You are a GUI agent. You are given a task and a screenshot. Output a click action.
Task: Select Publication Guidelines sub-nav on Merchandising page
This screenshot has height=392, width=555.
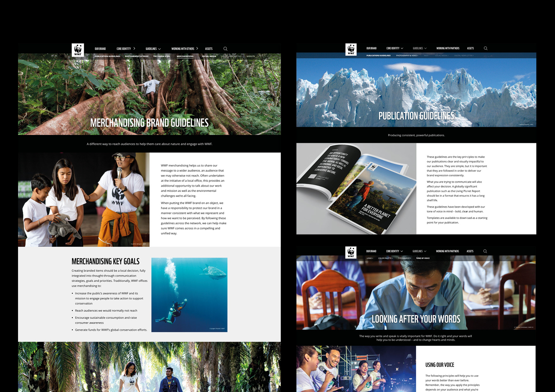[x=107, y=56]
